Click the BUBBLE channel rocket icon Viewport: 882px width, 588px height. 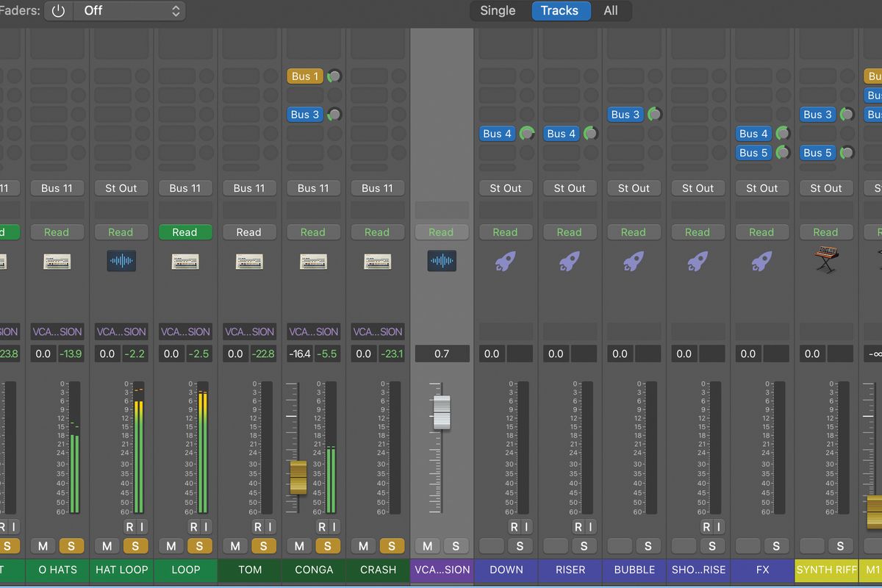tap(634, 261)
